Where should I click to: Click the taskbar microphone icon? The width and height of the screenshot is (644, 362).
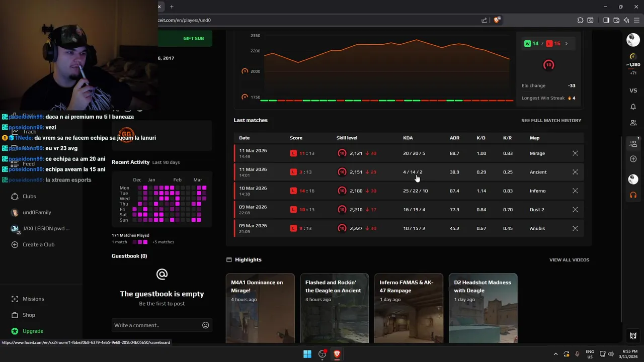(x=577, y=354)
